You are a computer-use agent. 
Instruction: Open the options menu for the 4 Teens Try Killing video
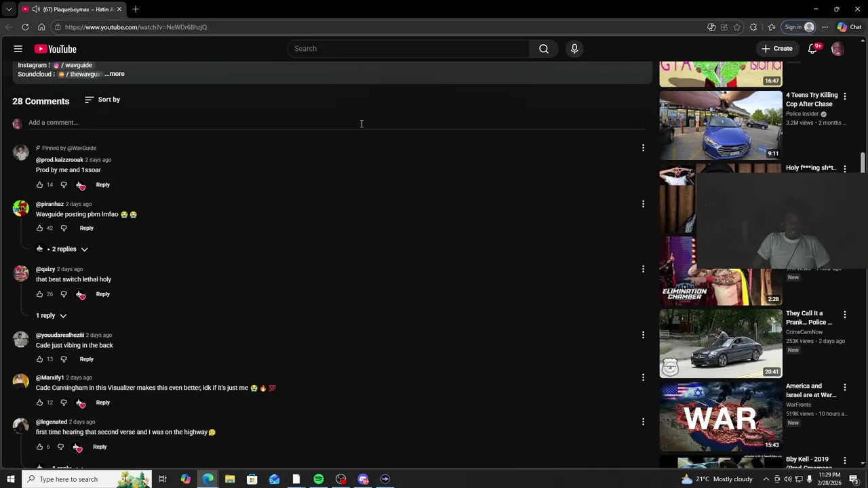844,96
